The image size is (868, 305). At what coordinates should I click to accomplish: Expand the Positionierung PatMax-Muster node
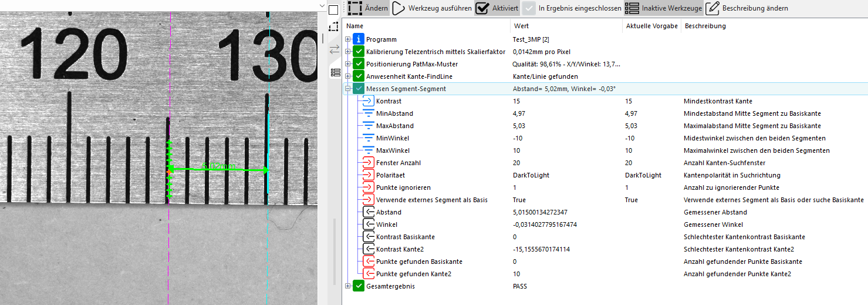348,64
